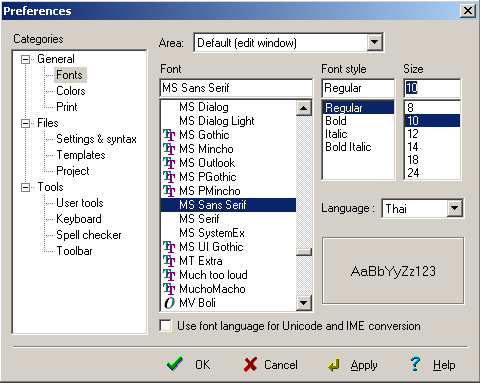
Task: Open the Colors category
Action: (71, 91)
